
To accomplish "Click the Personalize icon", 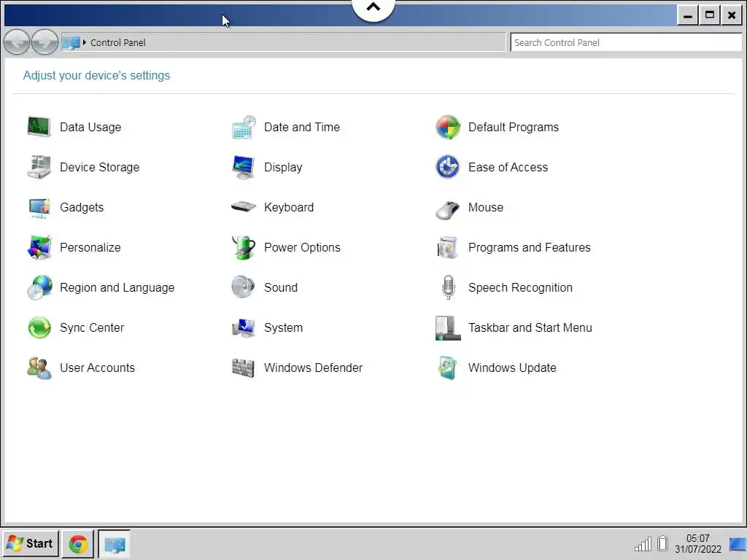I will pos(39,248).
